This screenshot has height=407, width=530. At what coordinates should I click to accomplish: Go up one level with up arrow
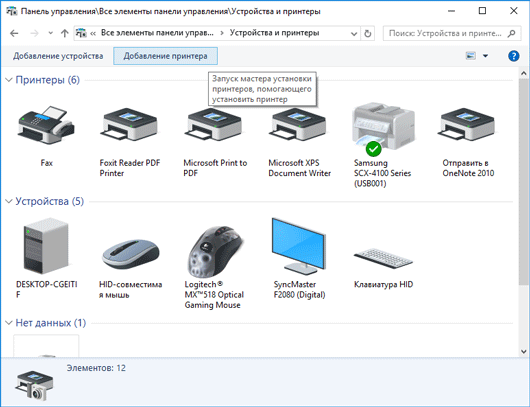(65, 33)
